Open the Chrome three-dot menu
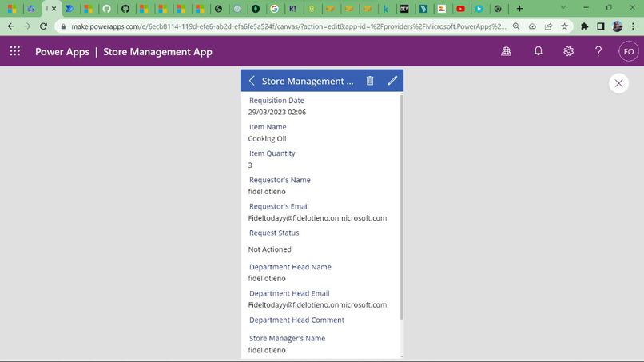Viewport: 644px width, 362px height. tap(633, 26)
